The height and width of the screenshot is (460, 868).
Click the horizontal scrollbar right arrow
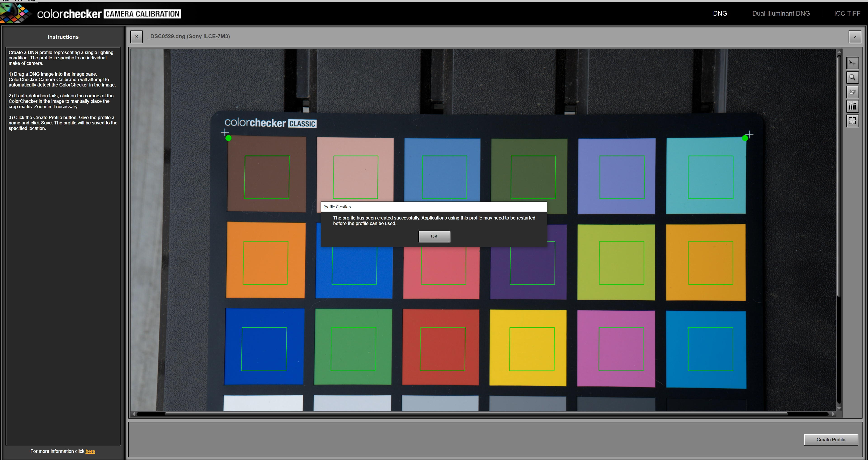click(x=834, y=414)
